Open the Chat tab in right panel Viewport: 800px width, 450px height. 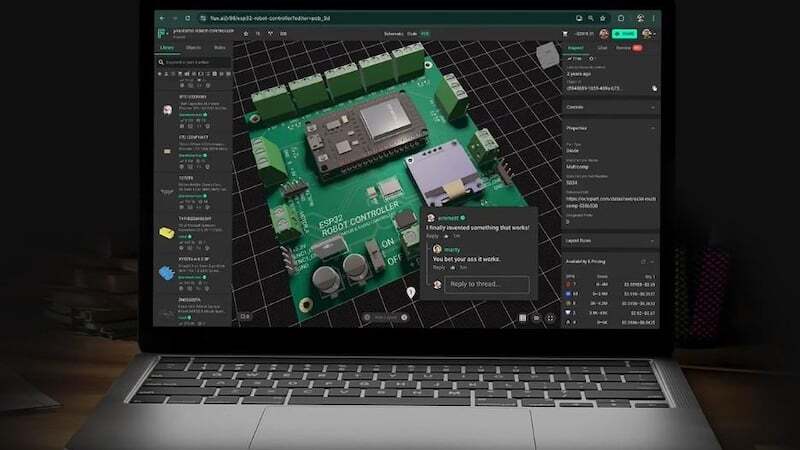pos(603,47)
